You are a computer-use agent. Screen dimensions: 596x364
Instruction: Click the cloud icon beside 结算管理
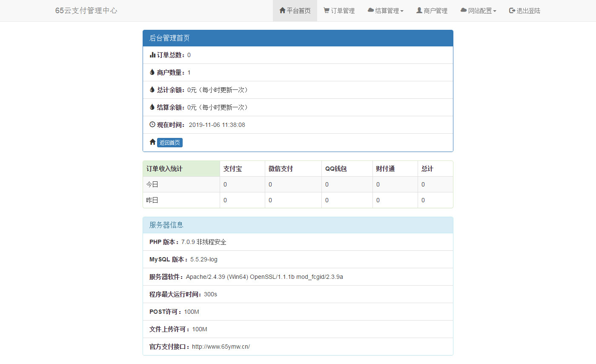371,11
